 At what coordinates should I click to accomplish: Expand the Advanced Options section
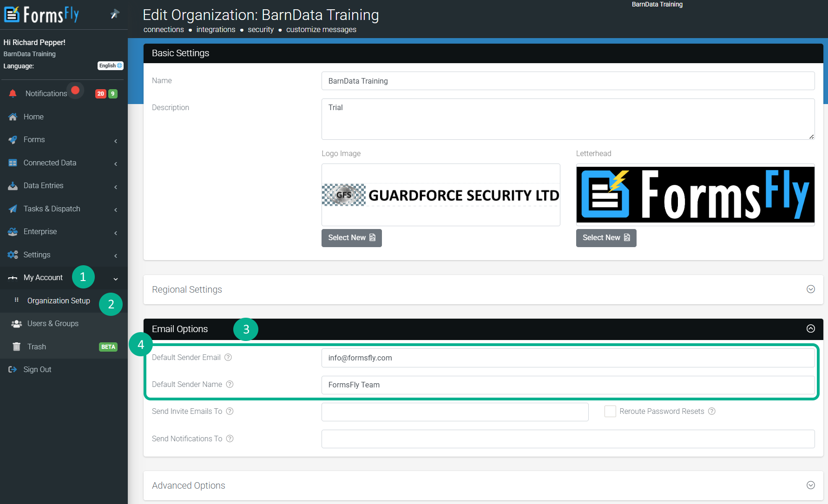pos(811,485)
